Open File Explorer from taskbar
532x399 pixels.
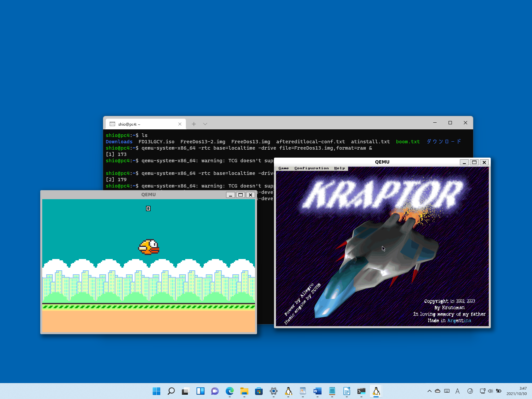click(244, 391)
